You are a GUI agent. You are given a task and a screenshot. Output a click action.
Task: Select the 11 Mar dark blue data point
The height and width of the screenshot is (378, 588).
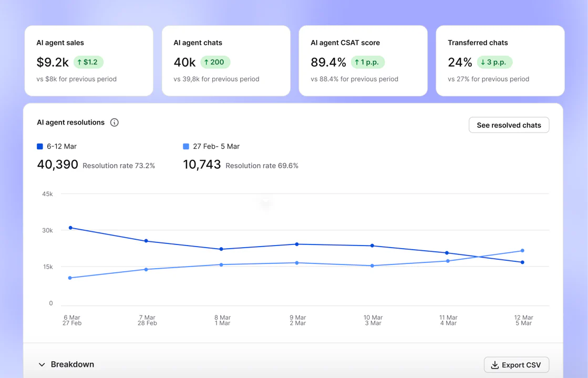(447, 253)
